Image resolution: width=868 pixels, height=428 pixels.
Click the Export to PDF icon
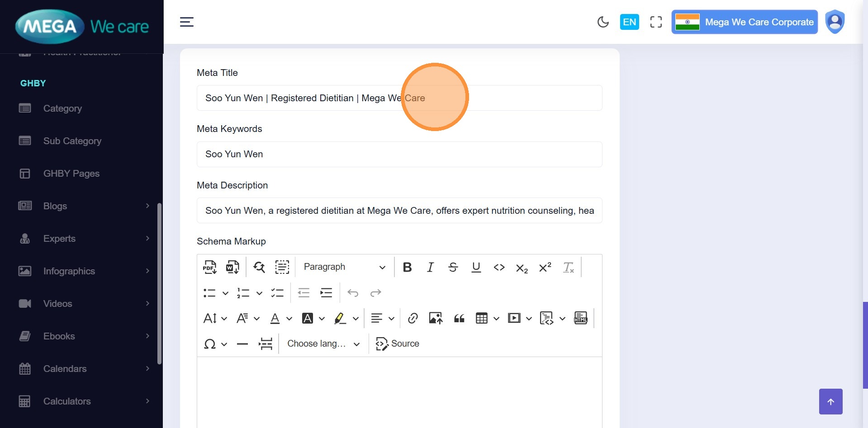(209, 267)
